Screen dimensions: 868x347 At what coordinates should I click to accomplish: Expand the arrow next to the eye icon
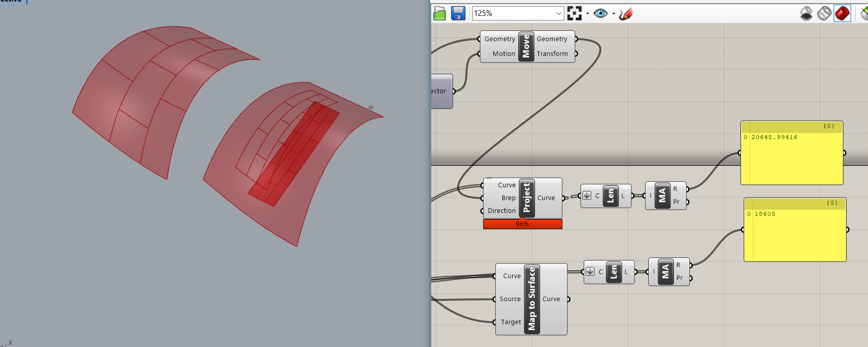tap(613, 14)
